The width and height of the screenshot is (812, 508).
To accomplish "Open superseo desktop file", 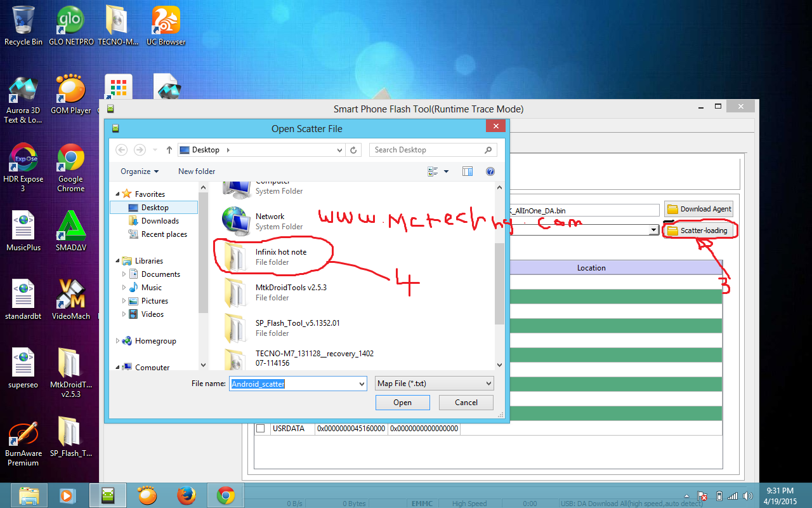I will (x=23, y=369).
